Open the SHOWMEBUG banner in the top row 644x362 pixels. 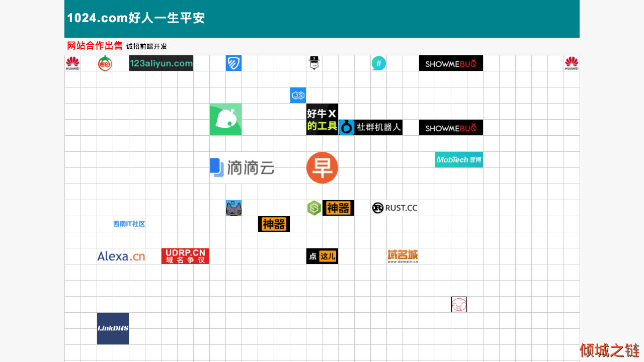pos(451,63)
